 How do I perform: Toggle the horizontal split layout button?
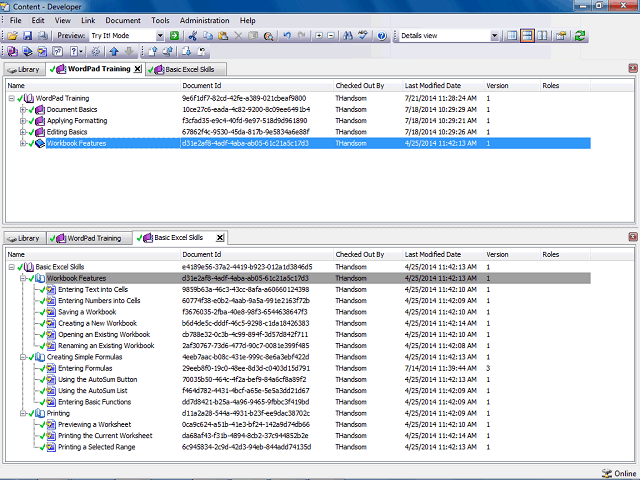527,36
